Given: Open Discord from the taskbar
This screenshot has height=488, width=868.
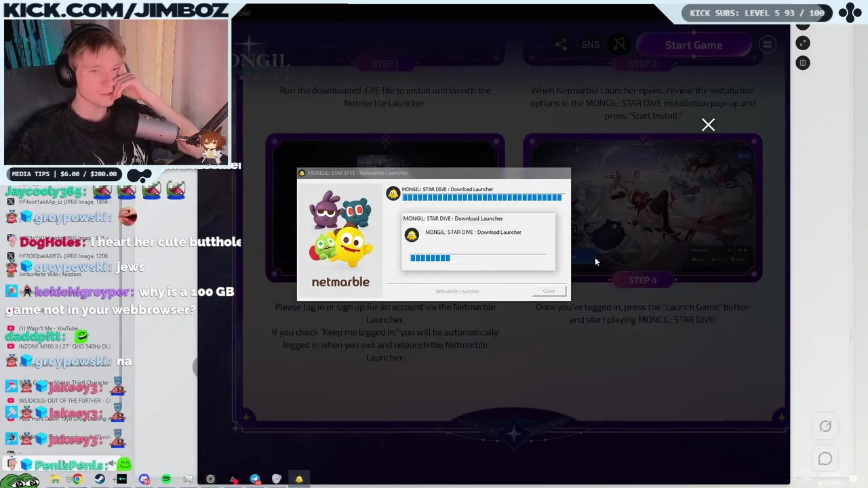Looking at the screenshot, I should [144, 479].
